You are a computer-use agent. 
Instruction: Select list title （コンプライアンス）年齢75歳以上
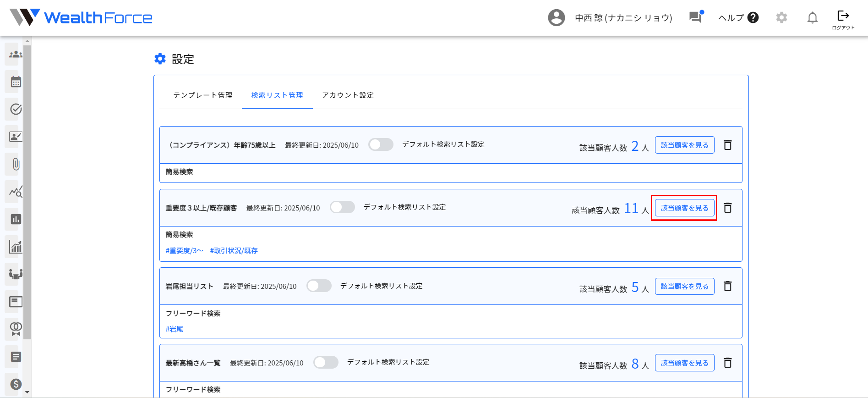click(x=221, y=145)
